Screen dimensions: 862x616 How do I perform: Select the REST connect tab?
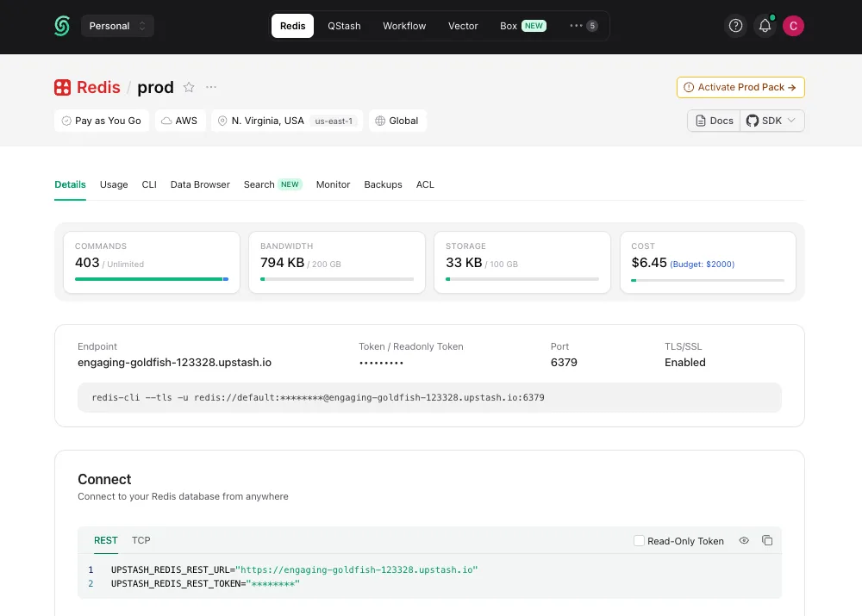pos(105,540)
